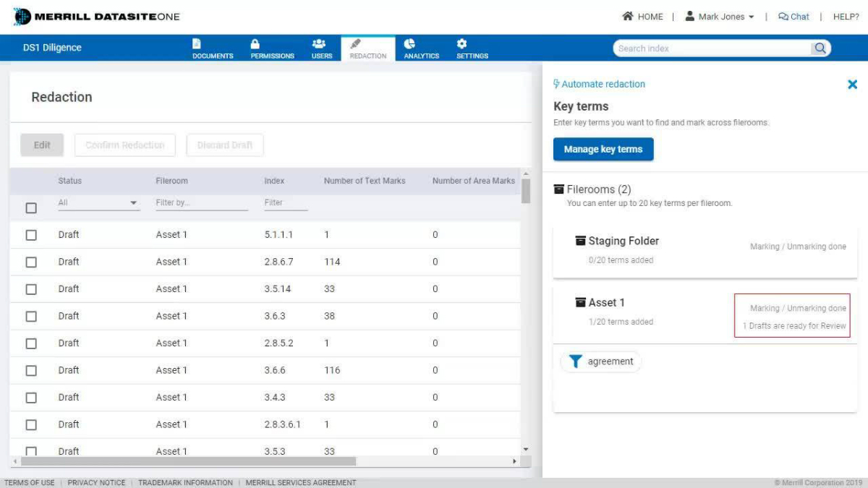The width and height of the screenshot is (868, 488).
Task: Click the Merrill DatasiteOne logo
Action: pyautogui.click(x=96, y=17)
